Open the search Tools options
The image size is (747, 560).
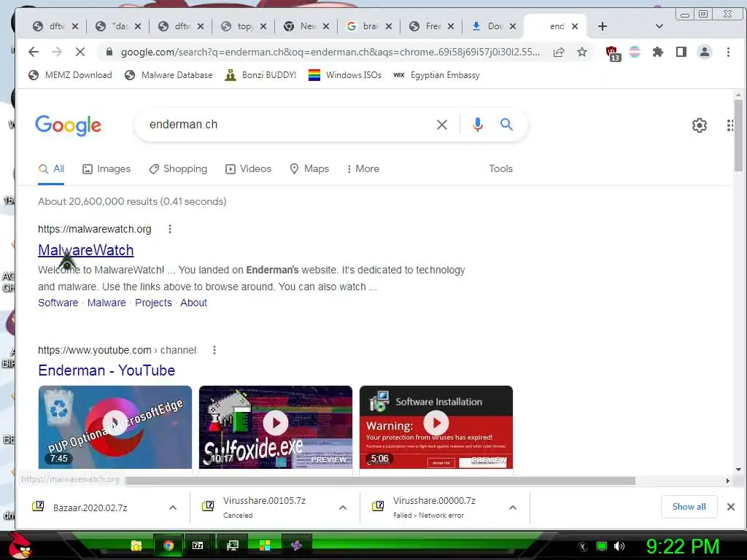[x=500, y=168]
